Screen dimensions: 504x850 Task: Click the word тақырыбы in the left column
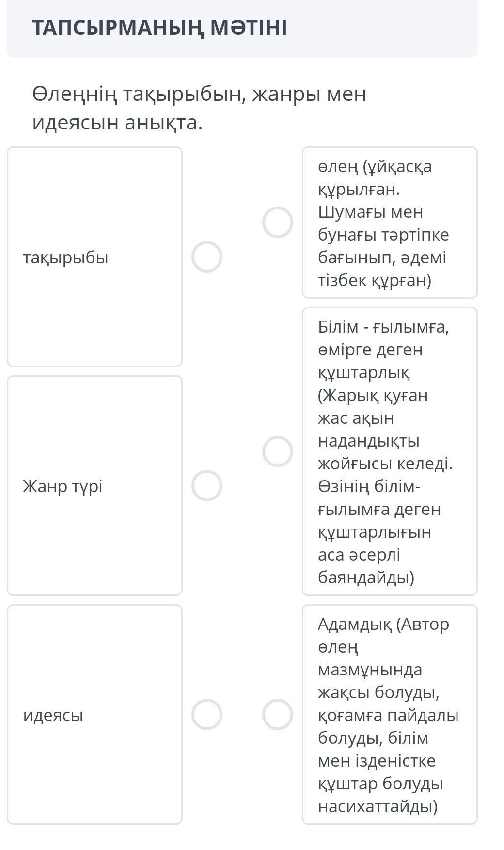click(x=66, y=257)
